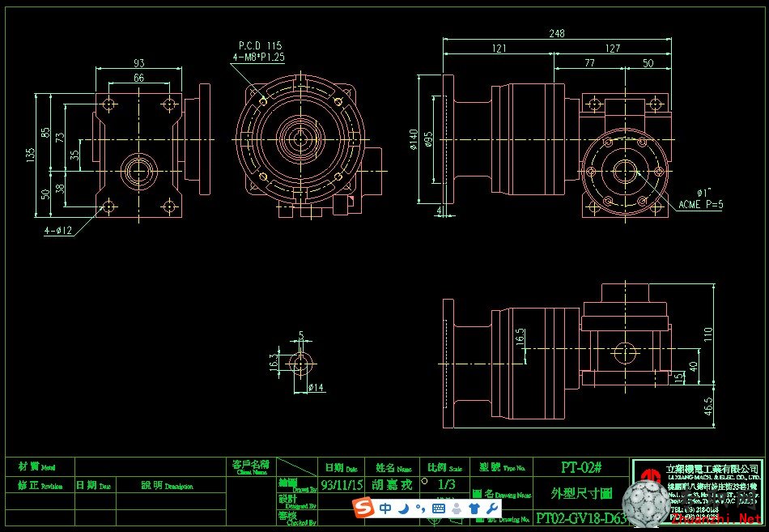769x532 pixels.
Task: Select the 4-ø12 hole callout
Action: pos(57,230)
